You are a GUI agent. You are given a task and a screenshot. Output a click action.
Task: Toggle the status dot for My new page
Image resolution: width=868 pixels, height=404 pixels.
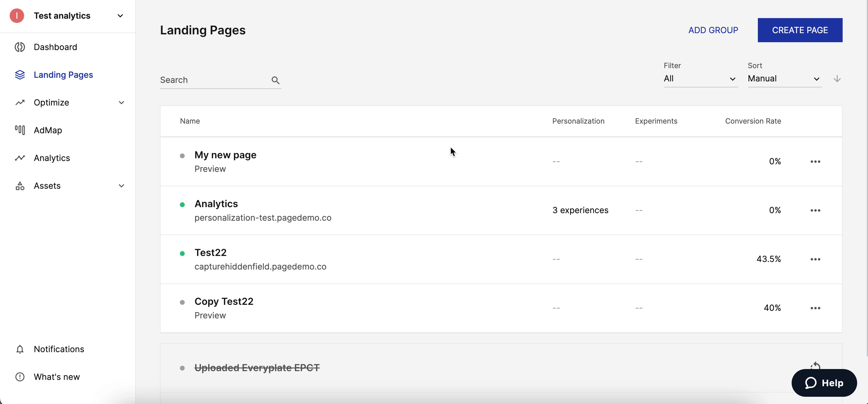(182, 156)
